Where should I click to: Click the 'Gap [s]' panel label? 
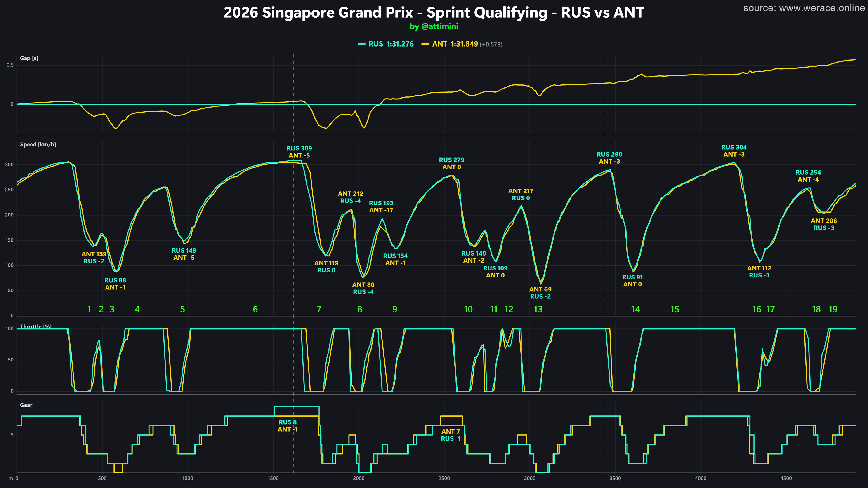coord(29,58)
